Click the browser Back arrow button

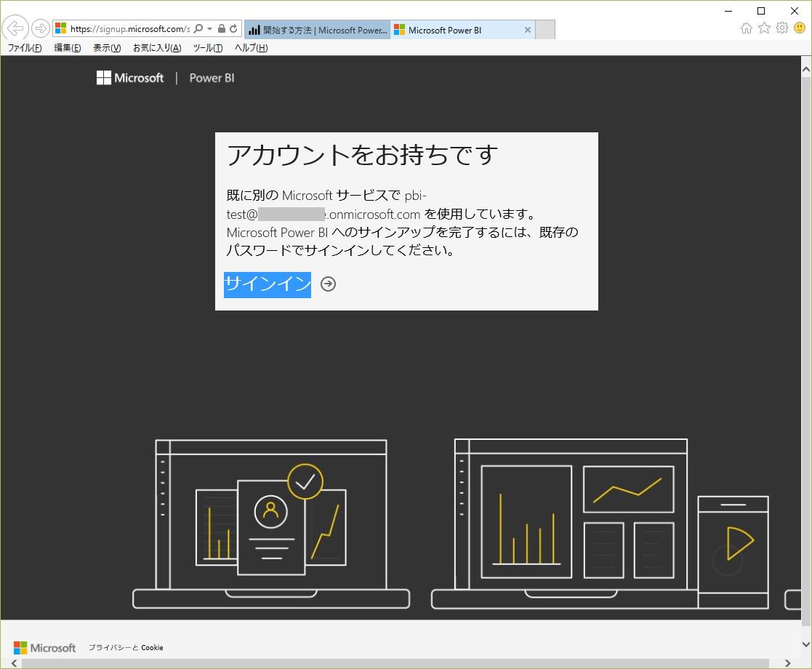click(15, 28)
